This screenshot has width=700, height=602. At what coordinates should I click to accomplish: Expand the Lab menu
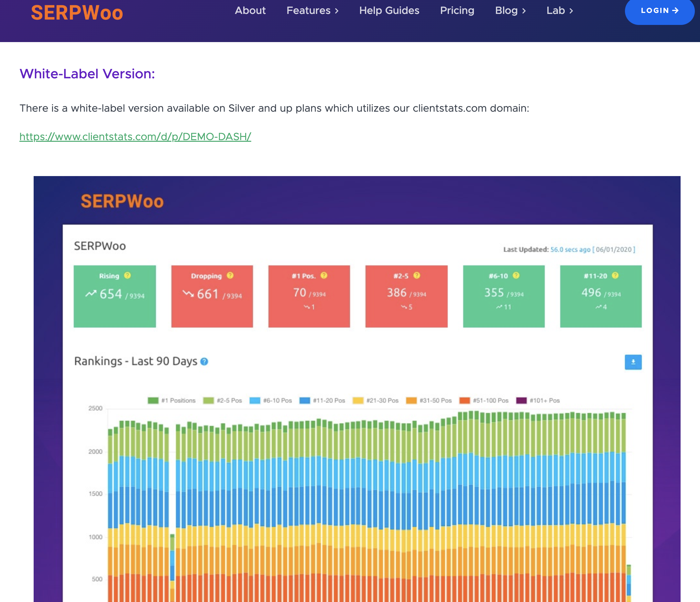click(x=560, y=10)
